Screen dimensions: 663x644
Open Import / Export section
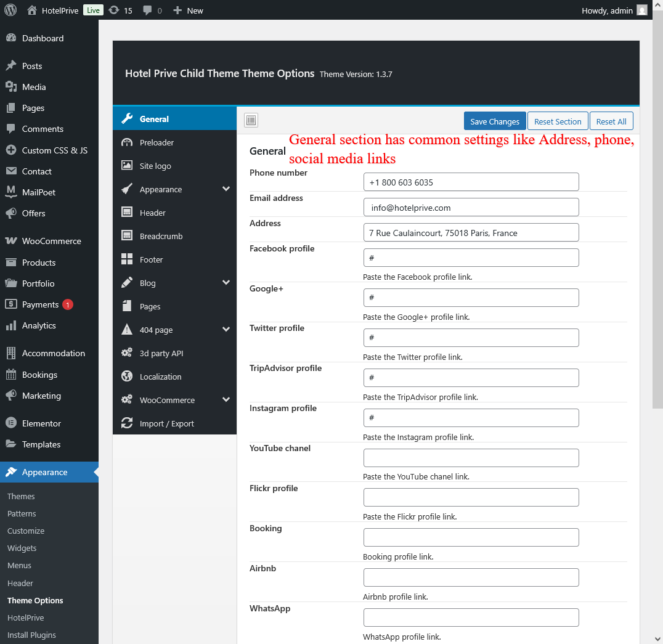(x=166, y=423)
